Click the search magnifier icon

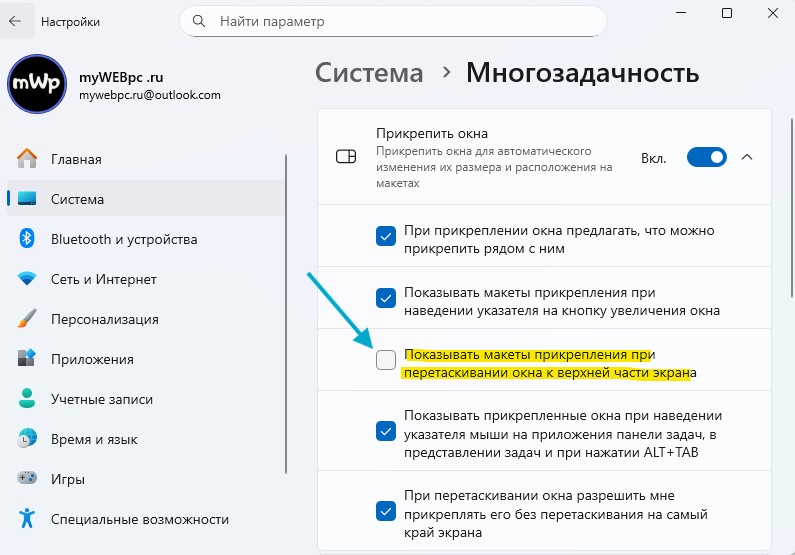pyautogui.click(x=199, y=21)
